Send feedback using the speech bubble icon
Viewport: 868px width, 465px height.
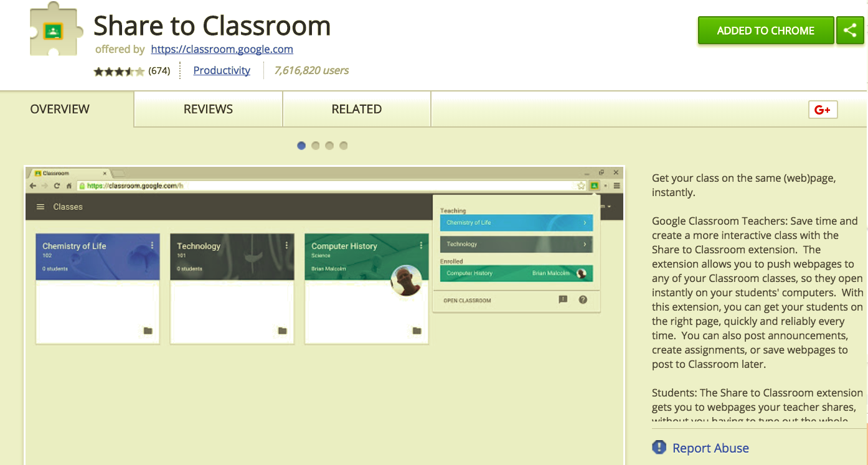[564, 299]
